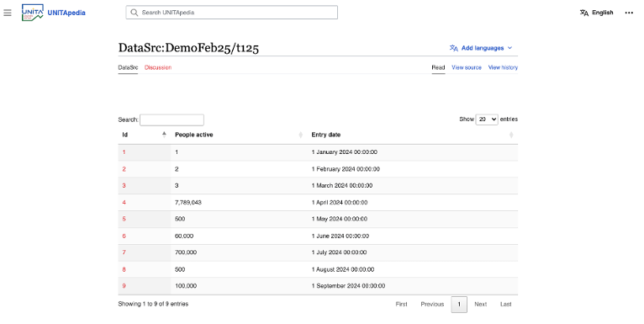Sort by People active column arrow
The height and width of the screenshot is (324, 644).
pos(301,135)
